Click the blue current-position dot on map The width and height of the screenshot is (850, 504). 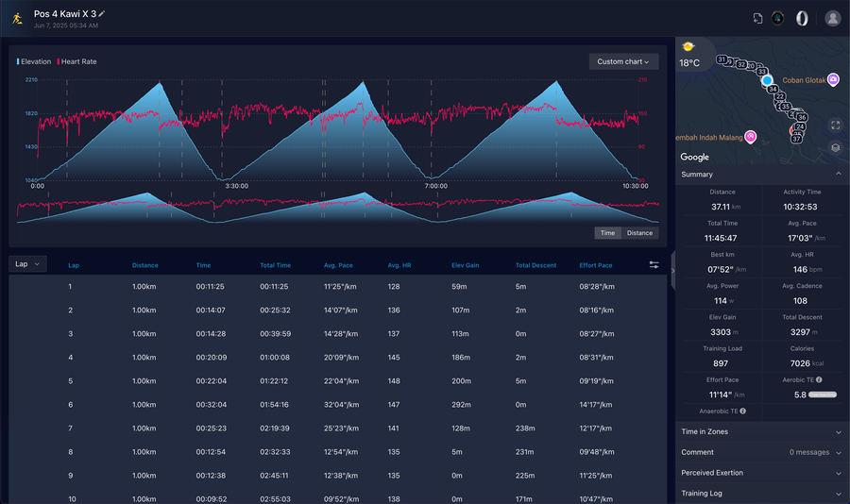pyautogui.click(x=767, y=81)
